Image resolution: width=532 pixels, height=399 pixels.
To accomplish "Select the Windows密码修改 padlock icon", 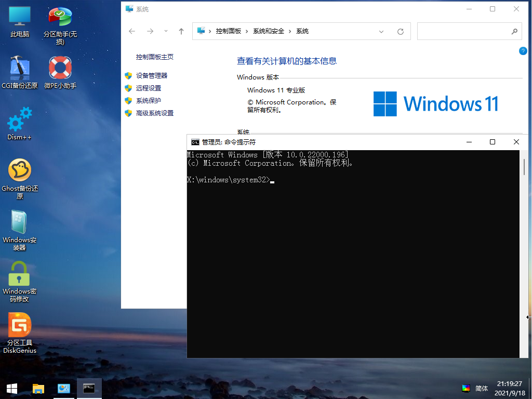I will [20, 282].
